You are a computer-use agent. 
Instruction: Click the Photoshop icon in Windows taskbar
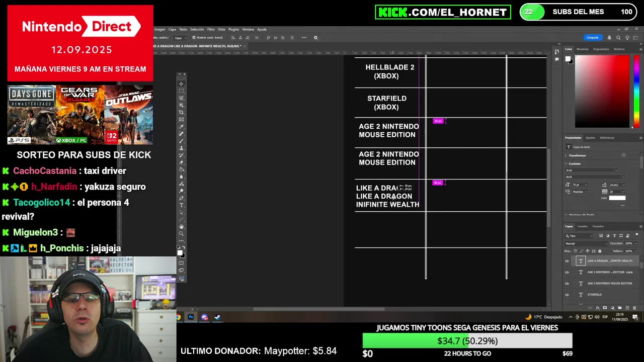191,317
